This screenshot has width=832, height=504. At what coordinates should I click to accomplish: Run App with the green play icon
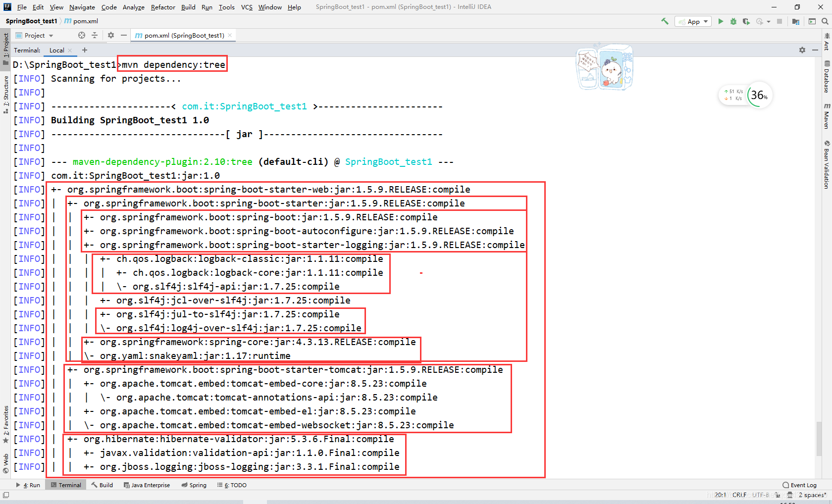[721, 21]
